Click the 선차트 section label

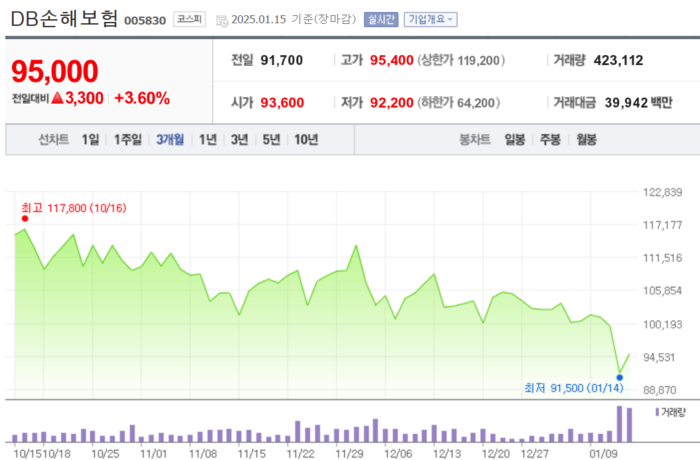pyautogui.click(x=54, y=140)
